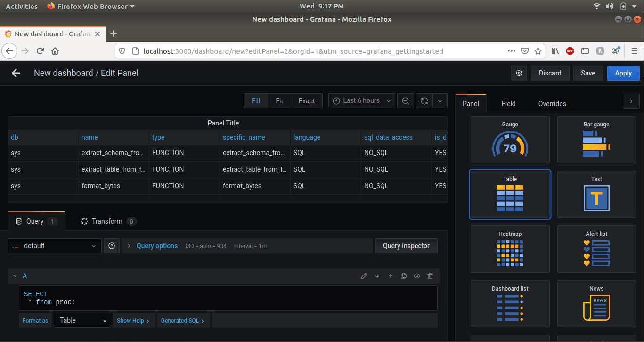
Task: Delete query A with trash icon
Action: point(430,276)
